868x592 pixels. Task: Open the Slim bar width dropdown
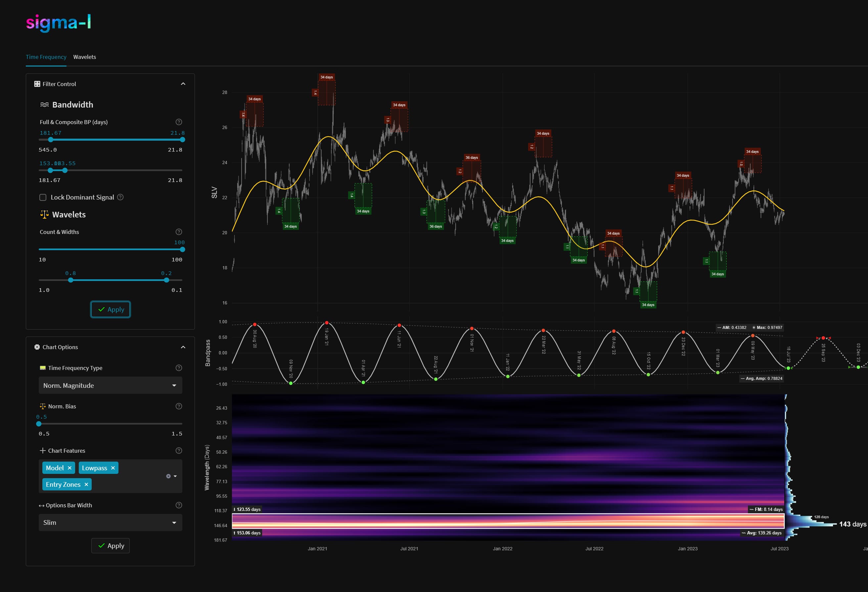110,523
